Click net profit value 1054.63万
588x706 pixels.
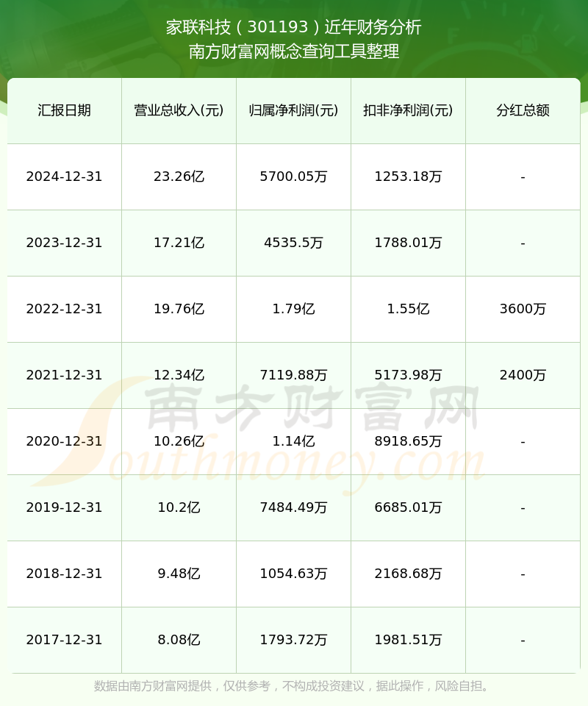tap(294, 574)
